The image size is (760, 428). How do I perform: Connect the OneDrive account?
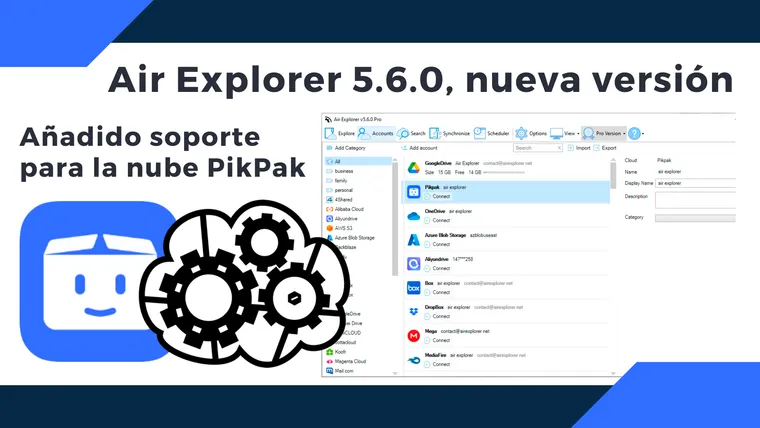(x=438, y=220)
